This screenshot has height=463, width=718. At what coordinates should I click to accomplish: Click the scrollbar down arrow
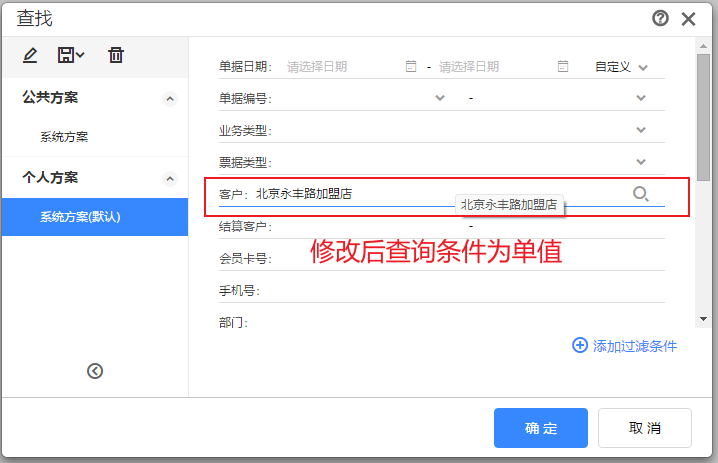703,319
